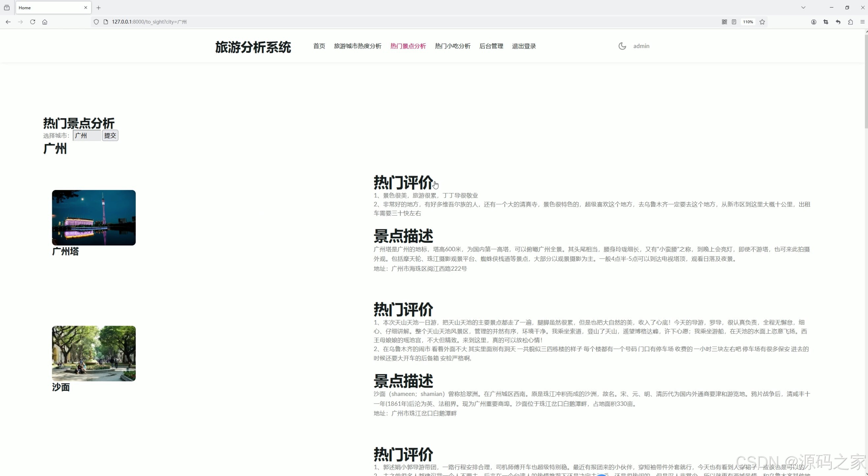Click 退出登录 link

tap(524, 46)
